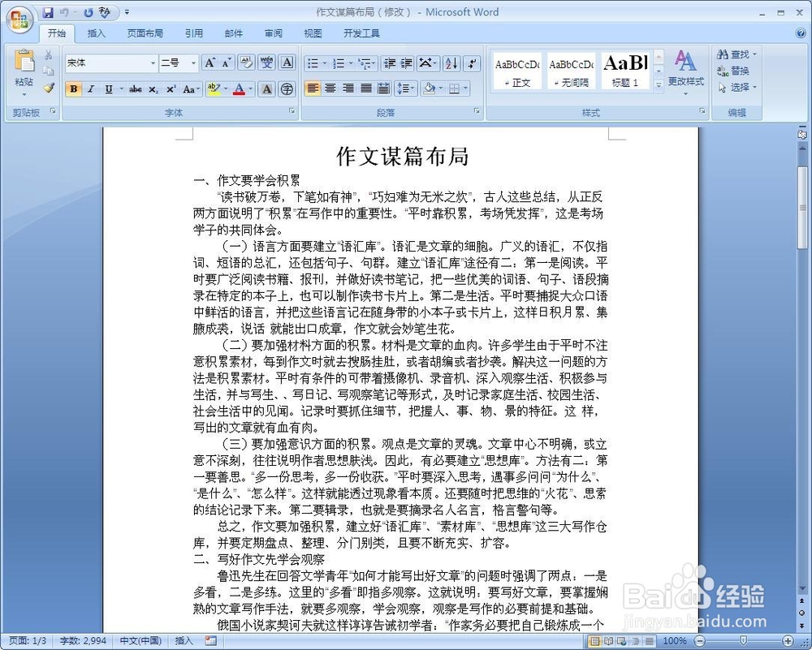
Task: Open Word Help question mark icon
Action: (801, 33)
